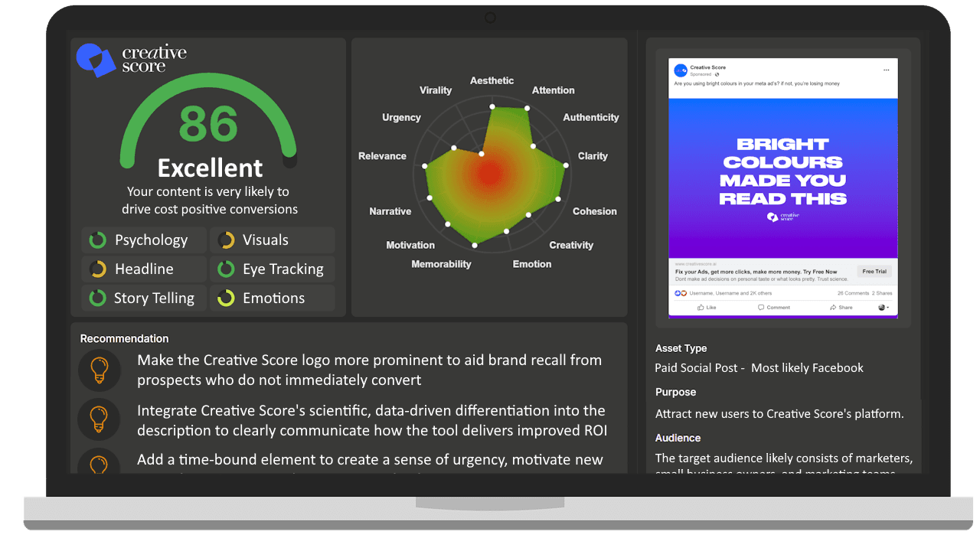
Task: Open the www.creativescore.ai link in the ad
Action: click(x=695, y=264)
